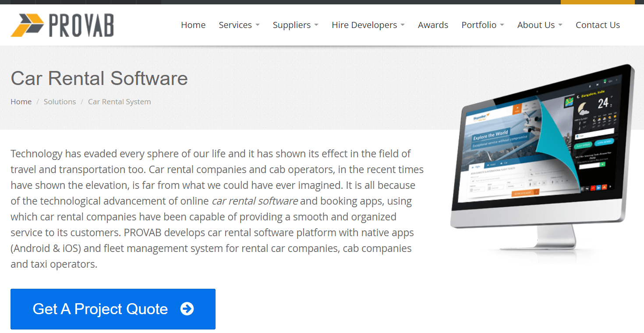Open the Home menu item
Image resolution: width=644 pixels, height=333 pixels.
click(193, 25)
